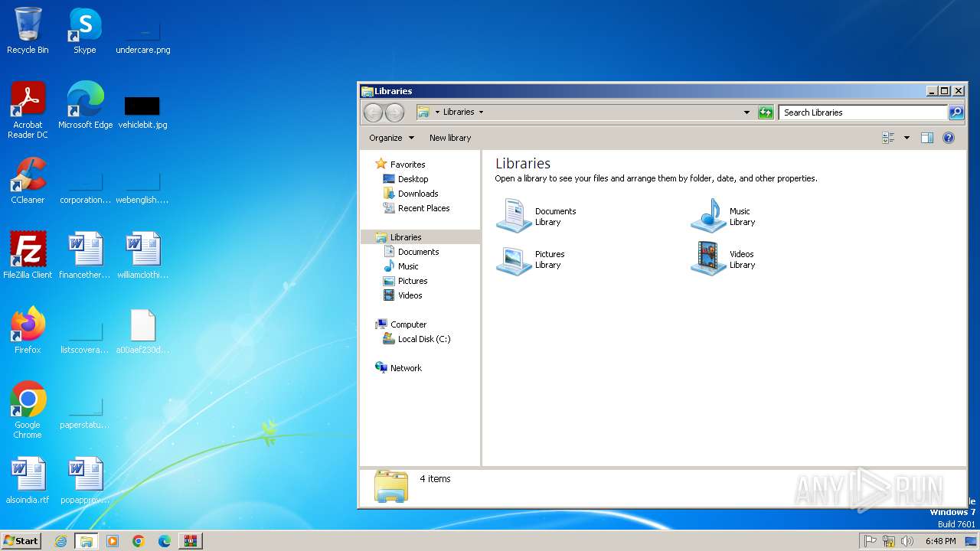
Task: Open the Music library in main pane
Action: [x=724, y=216]
